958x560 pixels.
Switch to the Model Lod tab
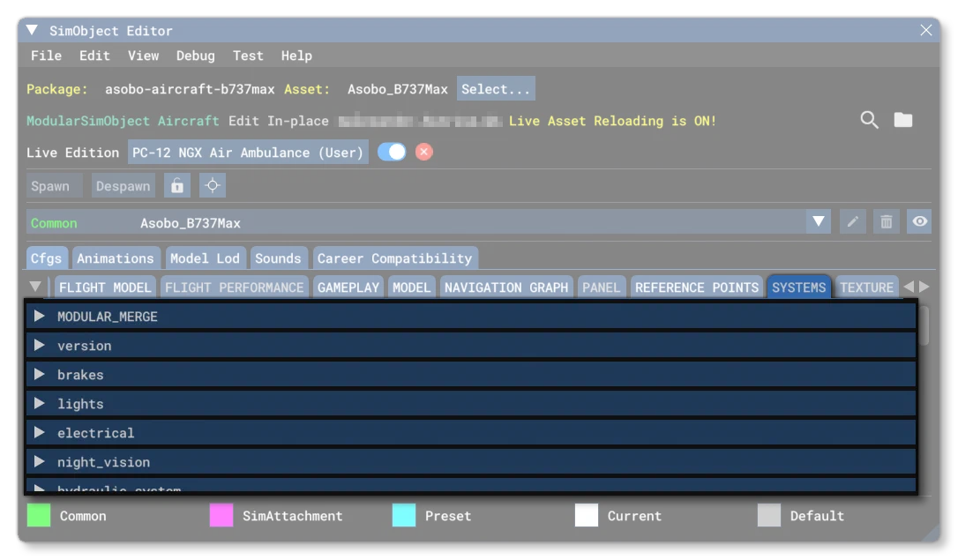(x=206, y=258)
